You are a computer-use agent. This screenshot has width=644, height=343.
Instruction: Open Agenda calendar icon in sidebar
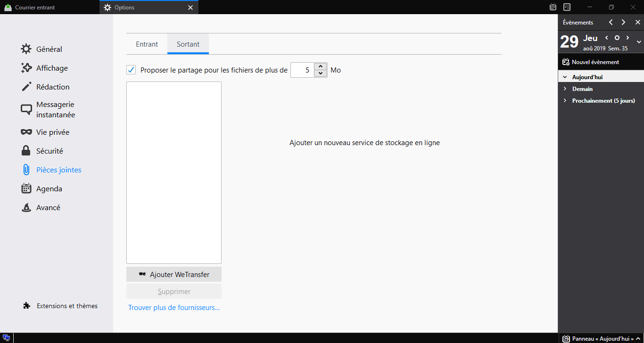tap(26, 188)
